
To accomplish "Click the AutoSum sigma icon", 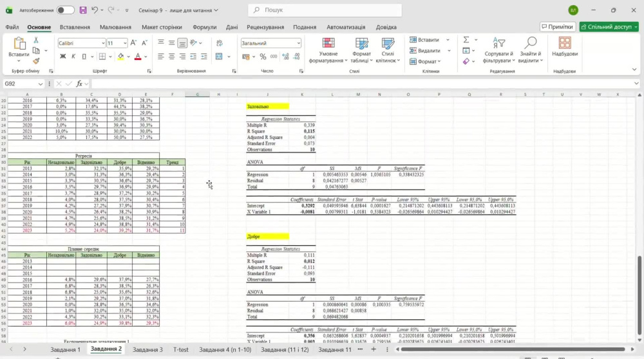I will pyautogui.click(x=466, y=40).
